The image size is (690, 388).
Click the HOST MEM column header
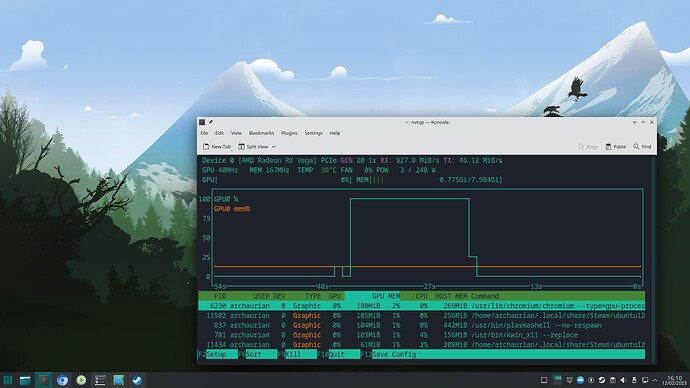tap(451, 296)
